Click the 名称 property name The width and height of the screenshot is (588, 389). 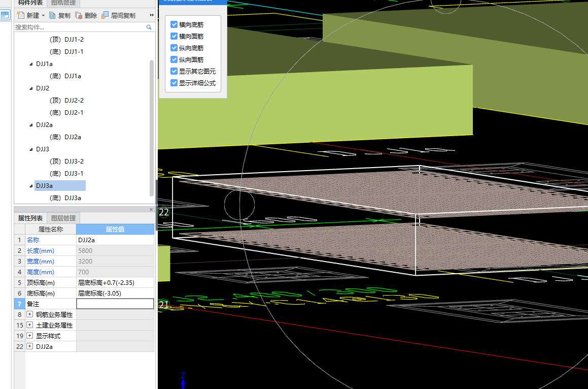pos(33,240)
